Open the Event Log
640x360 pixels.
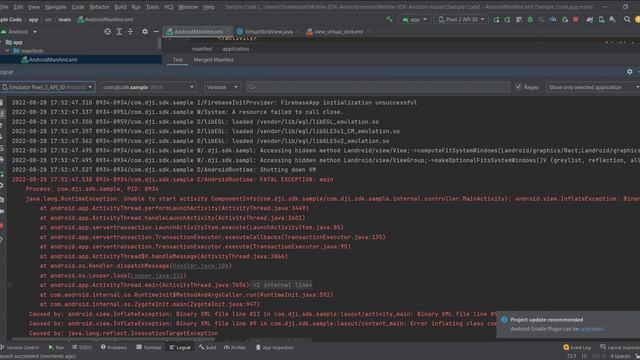tap(577, 348)
